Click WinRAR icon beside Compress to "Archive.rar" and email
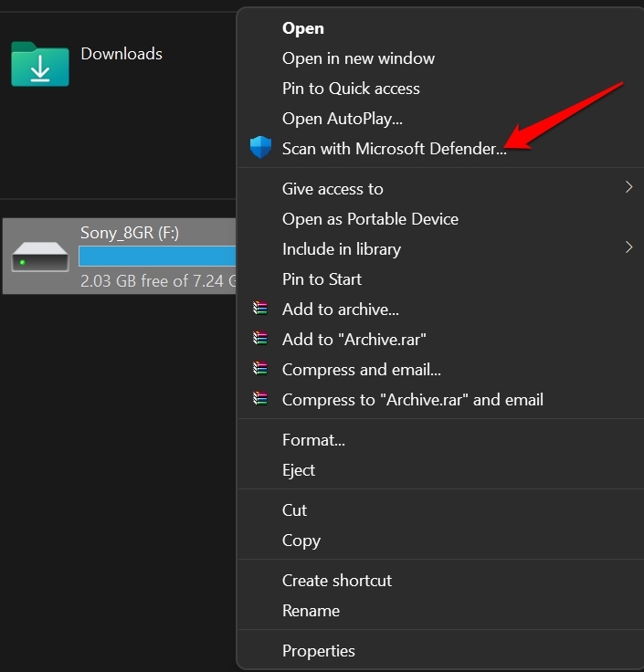Image resolution: width=644 pixels, height=672 pixels. tap(261, 400)
